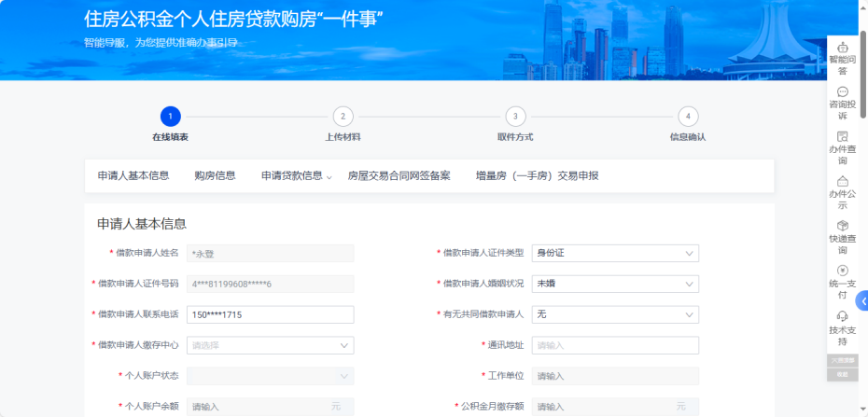The image size is (868, 417).
Task: Click the 统一支付 payment icon
Action: (842, 271)
